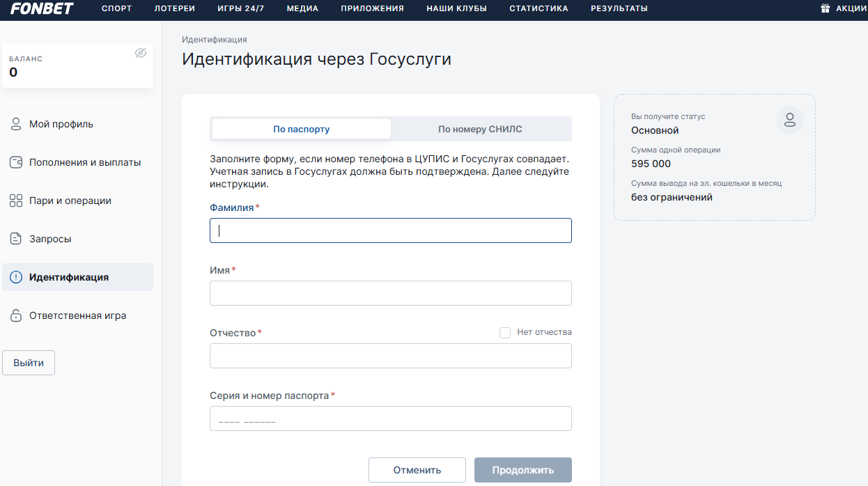This screenshot has width=868, height=486.
Task: Open Ответственная игра section
Action: tap(77, 315)
